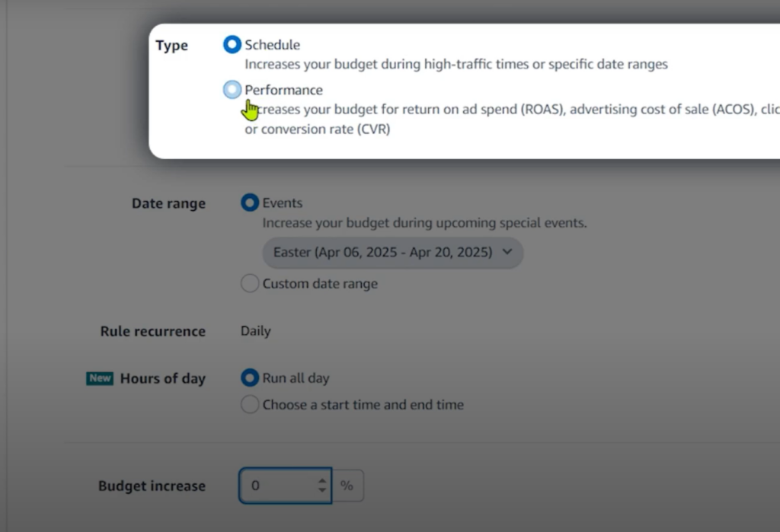Click the Budget increase label
Image resolution: width=780 pixels, height=532 pixels.
[152, 486]
